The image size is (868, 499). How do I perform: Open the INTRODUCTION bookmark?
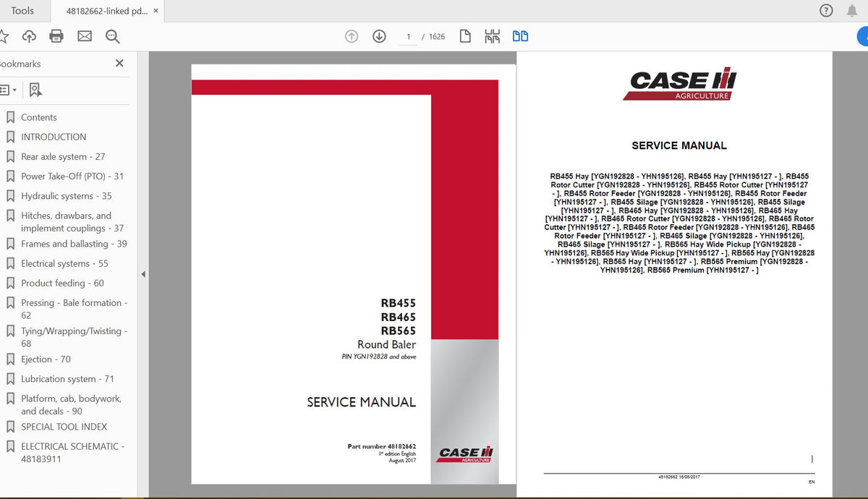(54, 137)
